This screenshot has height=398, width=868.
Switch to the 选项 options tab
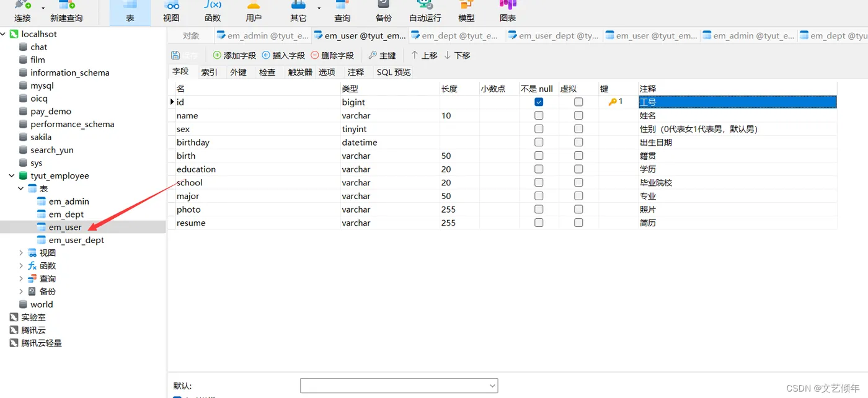coord(327,73)
